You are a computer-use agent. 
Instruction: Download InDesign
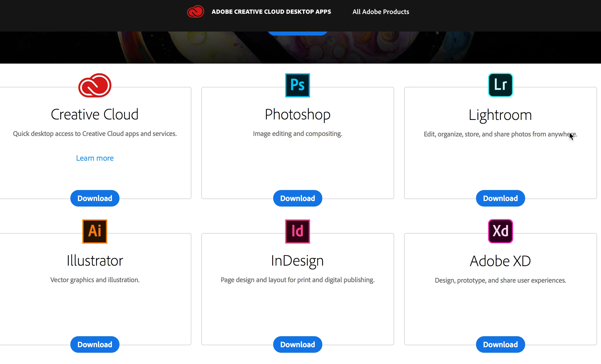[297, 344]
